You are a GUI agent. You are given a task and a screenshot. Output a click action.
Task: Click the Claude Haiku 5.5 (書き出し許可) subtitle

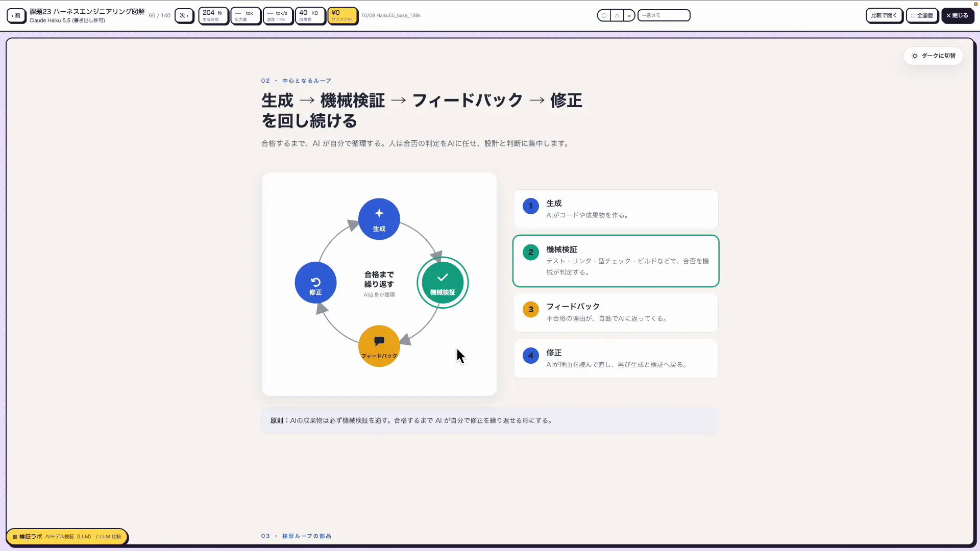tap(67, 20)
